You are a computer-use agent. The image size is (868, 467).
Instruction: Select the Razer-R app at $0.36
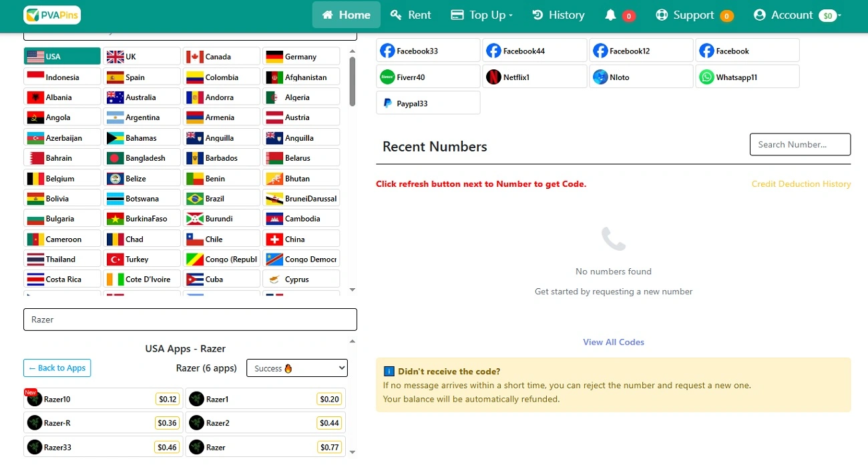tap(103, 423)
